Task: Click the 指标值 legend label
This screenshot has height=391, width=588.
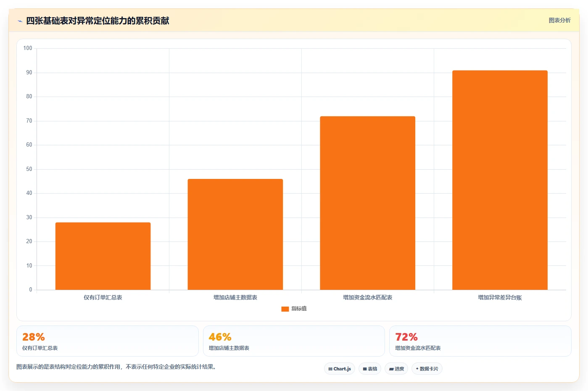Action: click(299, 309)
